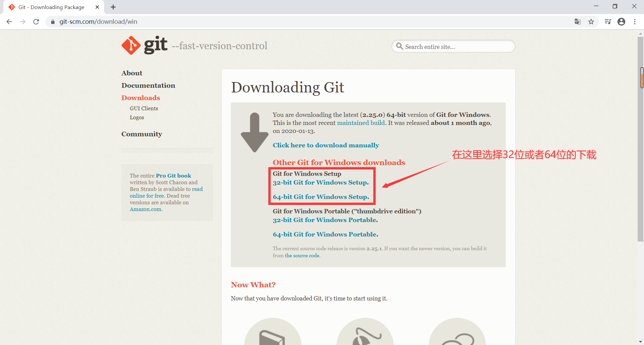Restore down the Chrome window
This screenshot has width=644, height=345.
(615, 6)
